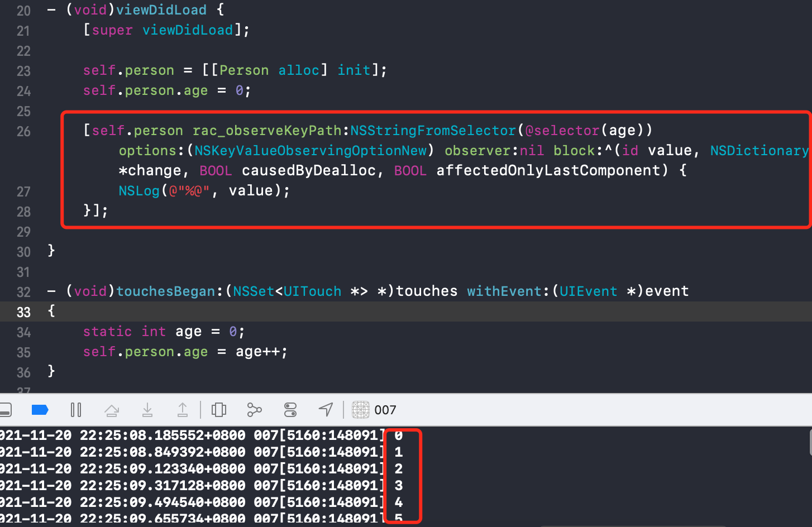Click 'age++' expression on line 35

tap(257, 352)
